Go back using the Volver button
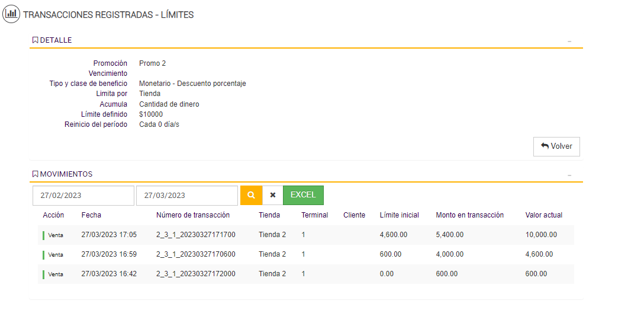Screen dimensions: 644x310 [556, 146]
